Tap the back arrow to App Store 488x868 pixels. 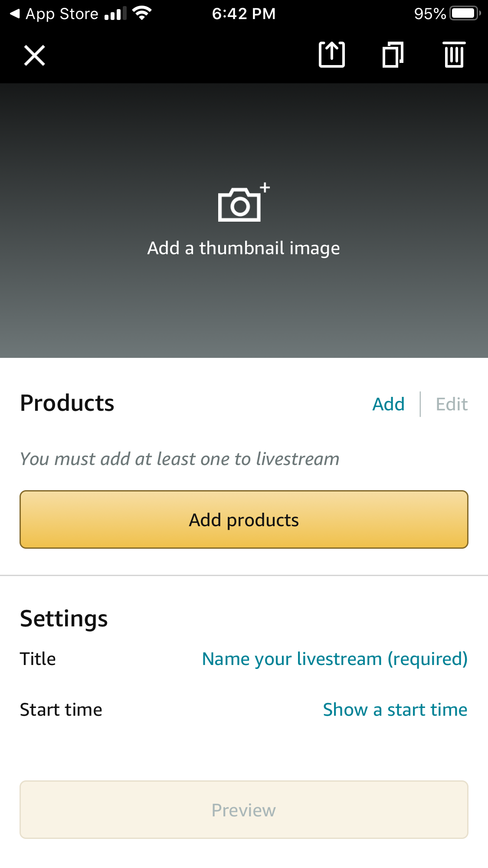[15, 14]
